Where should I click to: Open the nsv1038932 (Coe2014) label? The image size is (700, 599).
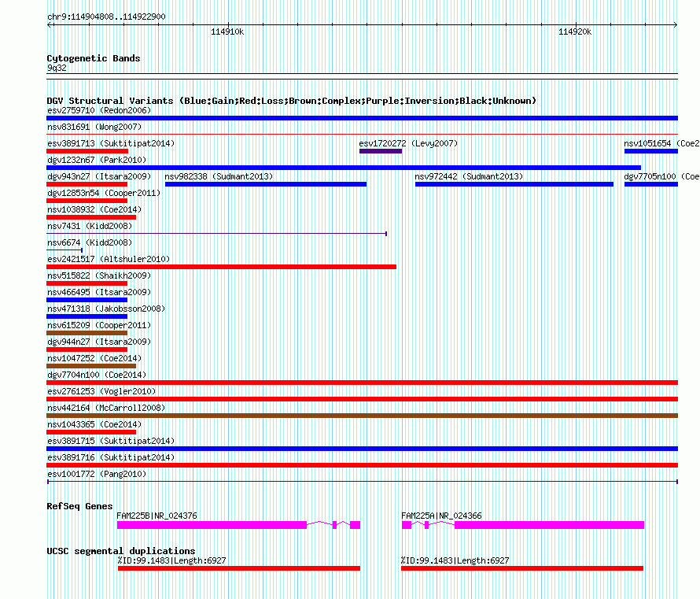coord(94,209)
